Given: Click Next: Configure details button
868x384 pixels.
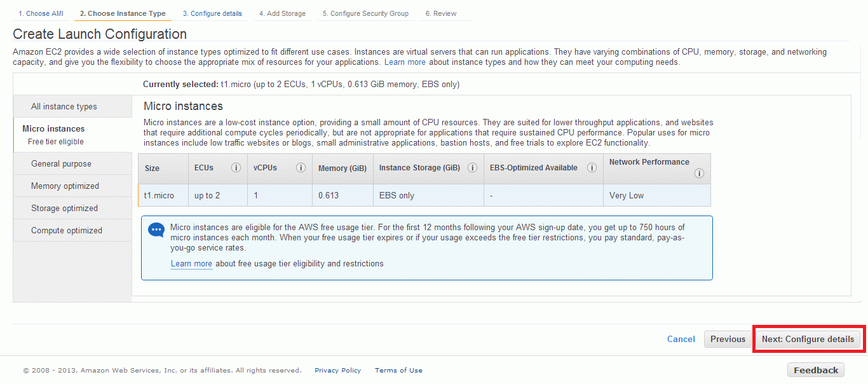Looking at the screenshot, I should click(x=808, y=339).
